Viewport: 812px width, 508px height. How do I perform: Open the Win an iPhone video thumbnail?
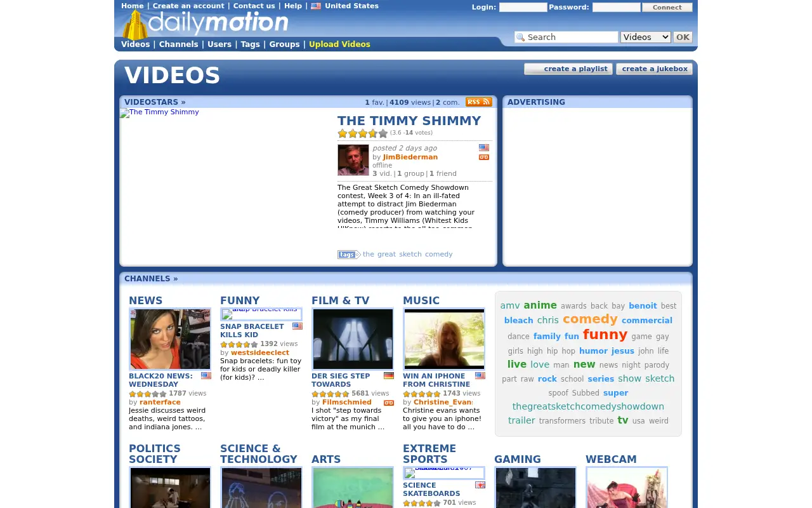[x=444, y=339]
